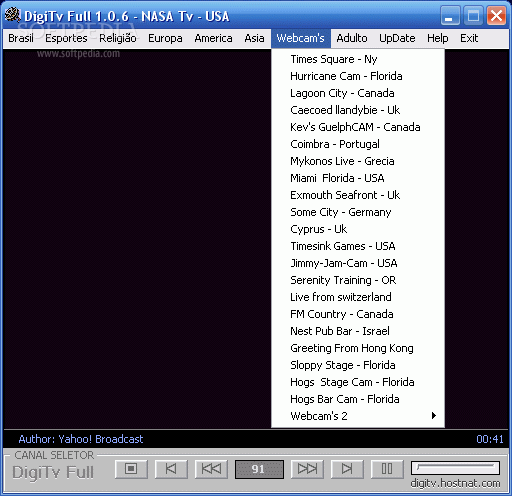Viewport: 512px width, 496px height.
Task: Select FM Country - Canada
Action: point(358,314)
